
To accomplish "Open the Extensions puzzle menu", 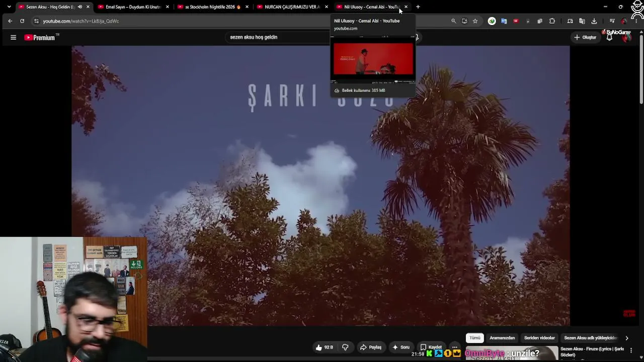I will [x=552, y=21].
